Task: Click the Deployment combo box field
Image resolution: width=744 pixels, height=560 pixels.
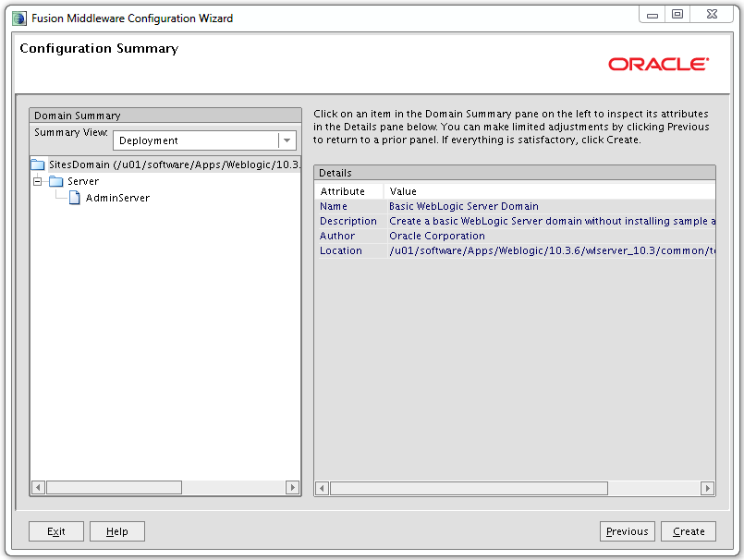Action: 204,140
